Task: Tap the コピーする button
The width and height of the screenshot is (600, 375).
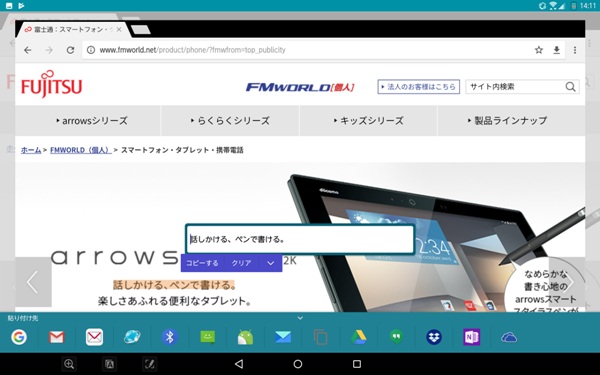Action: coord(202,263)
